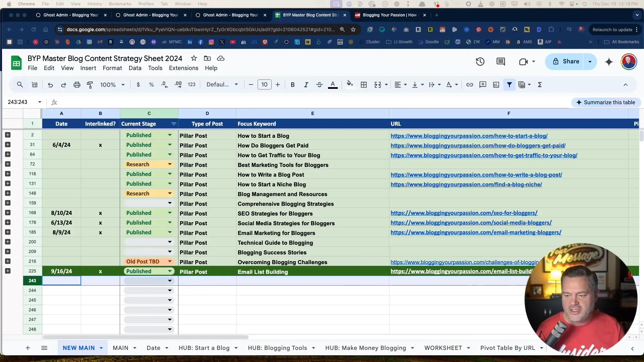Expand the grouped rows at row 31
Screen dimensions: 644x362
[x=8, y=145]
